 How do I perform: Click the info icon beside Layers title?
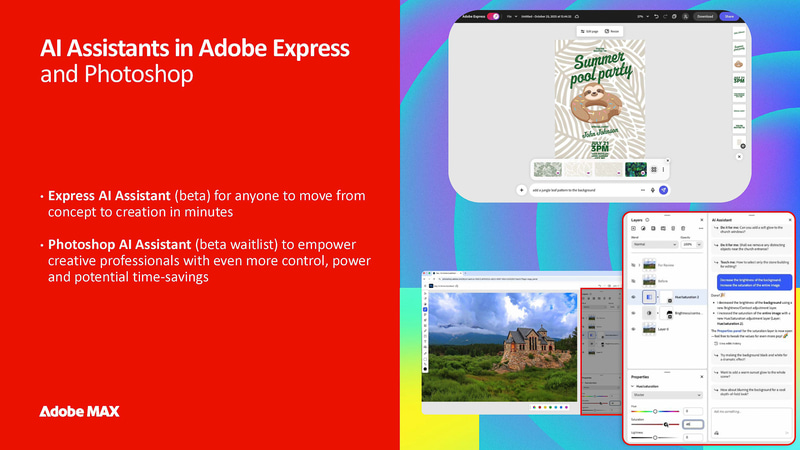click(647, 220)
